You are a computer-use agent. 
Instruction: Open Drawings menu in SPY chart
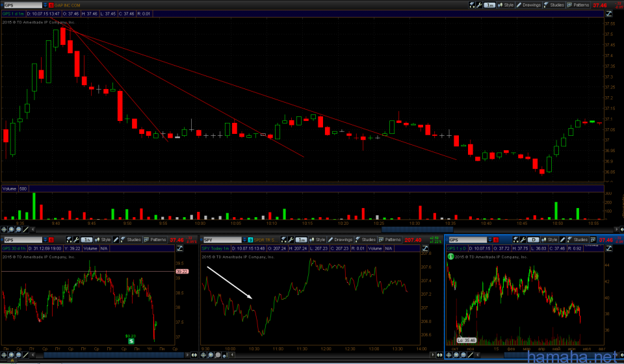click(x=340, y=240)
